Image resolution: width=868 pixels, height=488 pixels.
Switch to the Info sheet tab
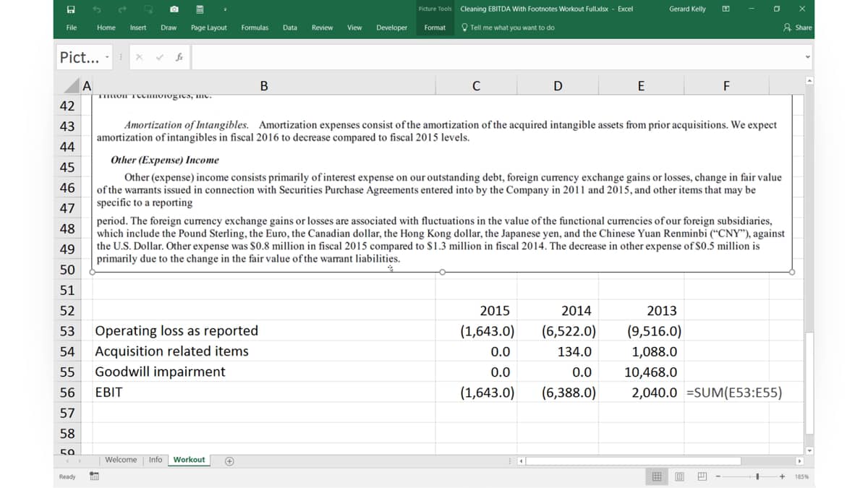point(156,460)
